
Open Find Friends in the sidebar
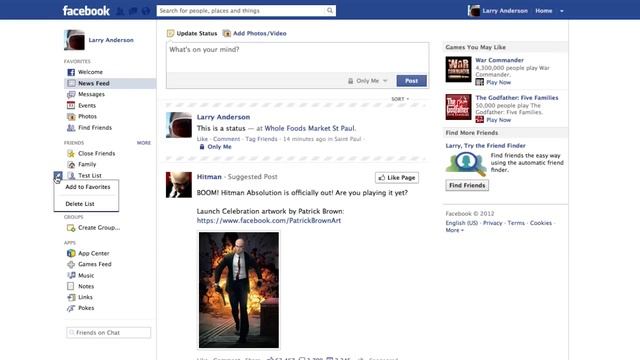tap(95, 128)
